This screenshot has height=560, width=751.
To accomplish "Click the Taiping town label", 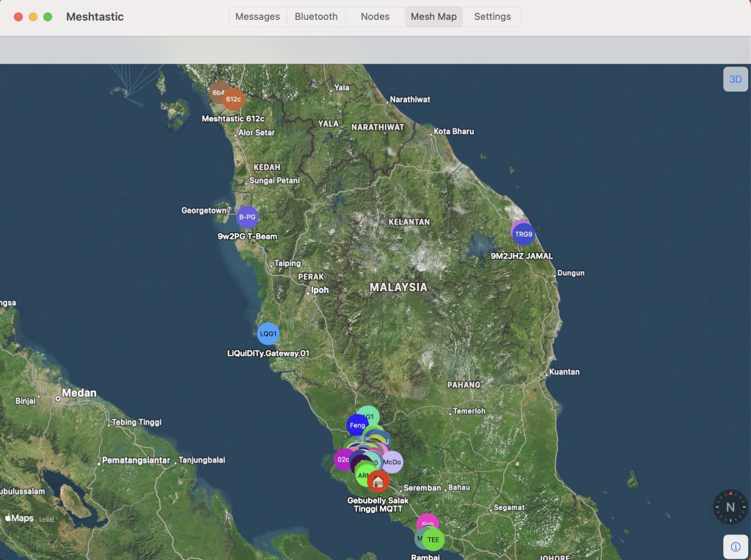I will tap(287, 263).
